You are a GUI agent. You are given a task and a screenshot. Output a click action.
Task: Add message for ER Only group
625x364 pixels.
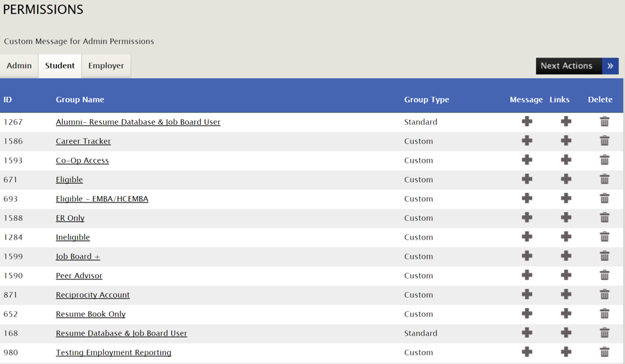pos(527,217)
